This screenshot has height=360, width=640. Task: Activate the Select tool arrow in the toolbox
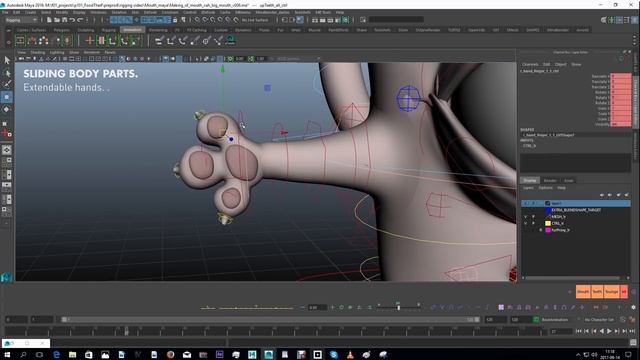(7, 60)
